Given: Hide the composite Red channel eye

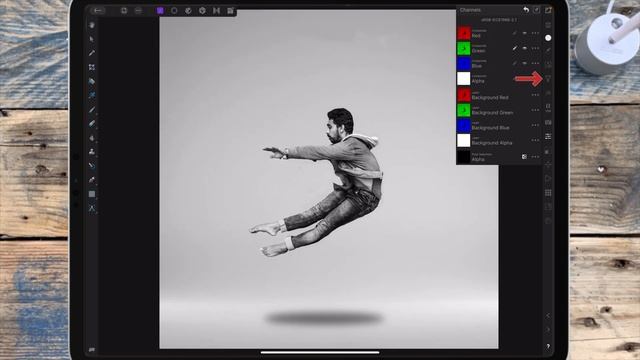Looking at the screenshot, I should tap(525, 33).
